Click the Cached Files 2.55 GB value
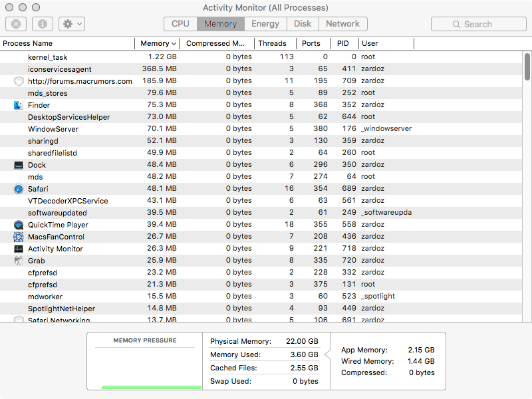532x399 pixels. (304, 368)
